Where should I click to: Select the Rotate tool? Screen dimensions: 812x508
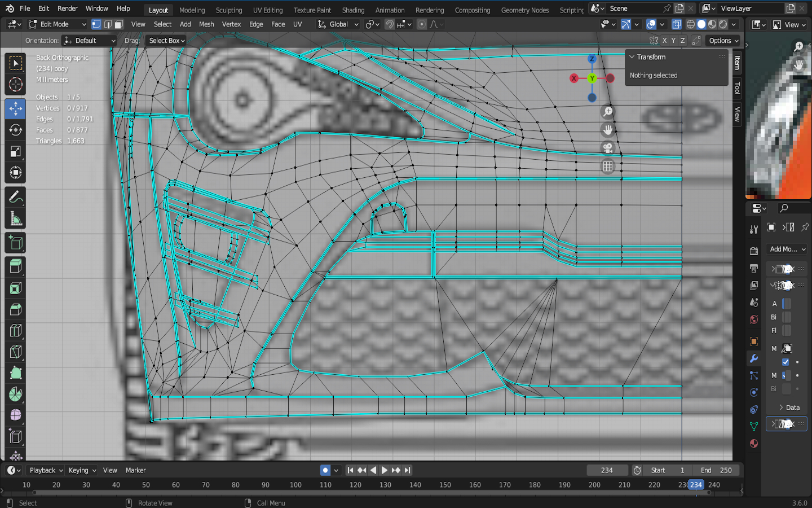[x=15, y=130]
